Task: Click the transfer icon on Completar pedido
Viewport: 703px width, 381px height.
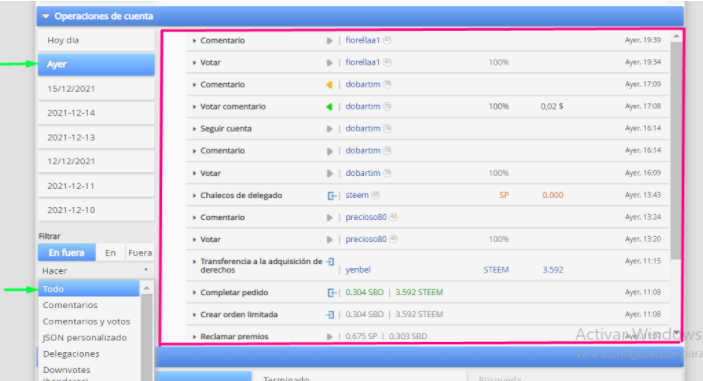Action: [331, 293]
